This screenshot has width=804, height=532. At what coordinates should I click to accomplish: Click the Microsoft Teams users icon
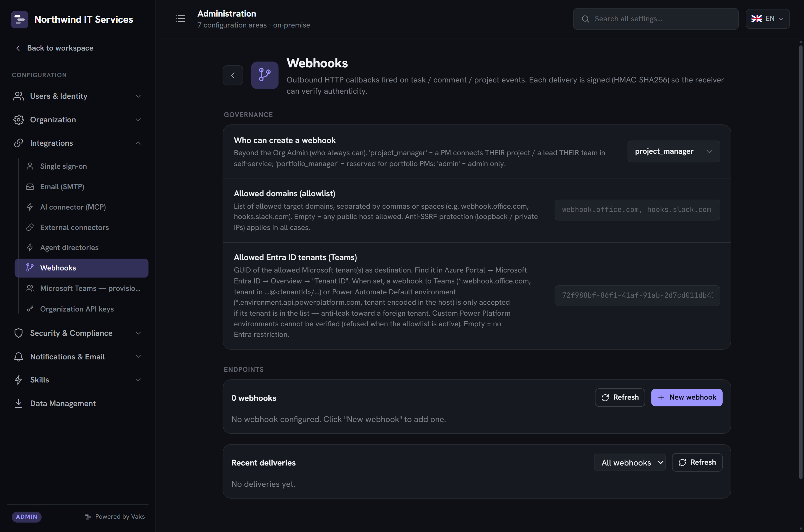[x=30, y=288]
